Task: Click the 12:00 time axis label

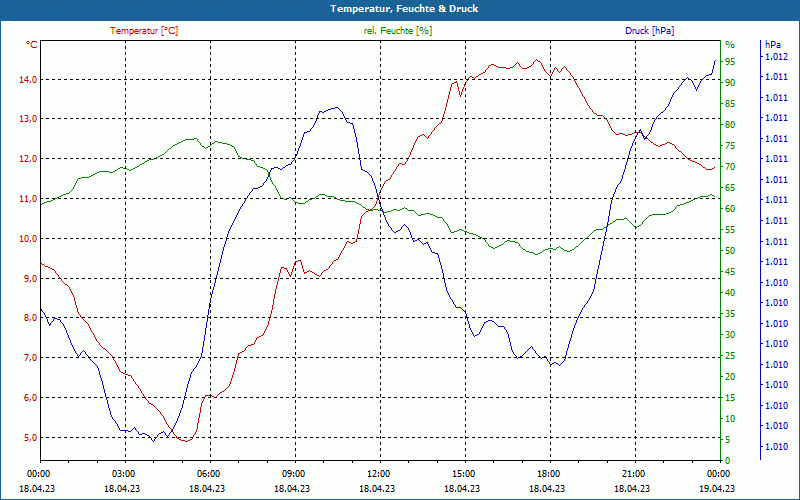Action: point(379,473)
